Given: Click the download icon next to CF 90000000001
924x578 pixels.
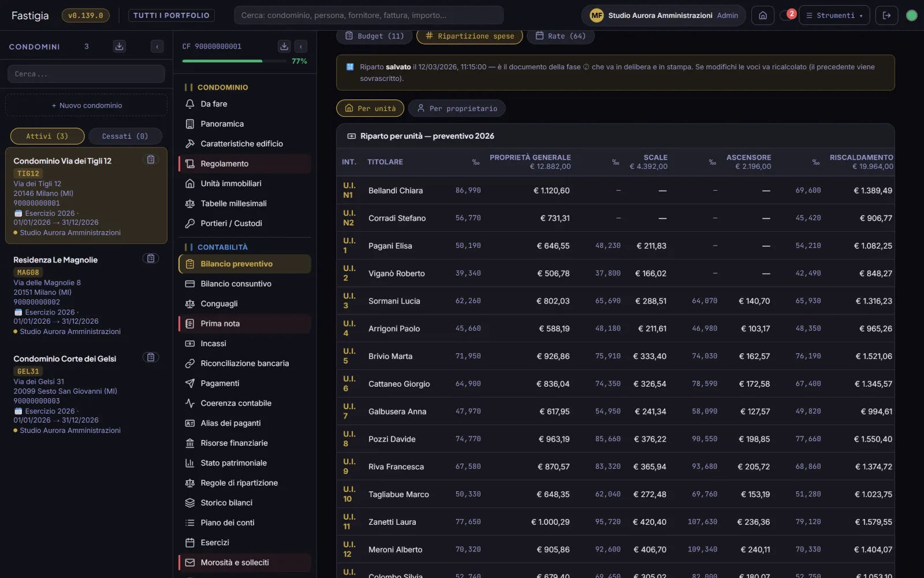Looking at the screenshot, I should point(284,46).
